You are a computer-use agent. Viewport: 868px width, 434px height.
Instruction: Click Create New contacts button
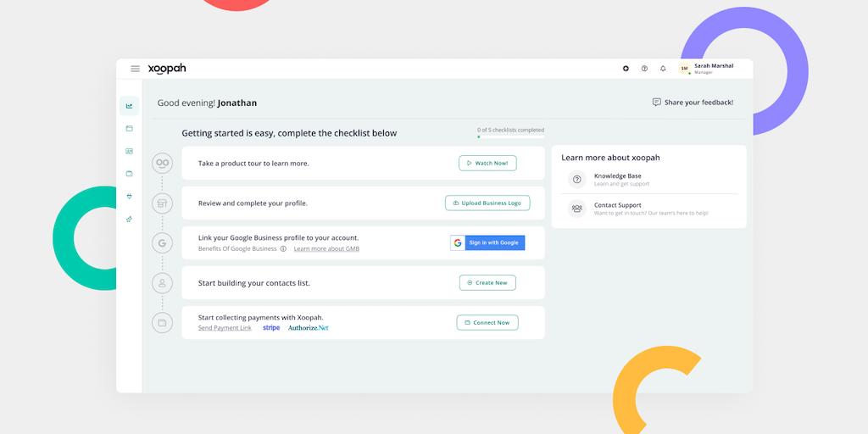487,282
